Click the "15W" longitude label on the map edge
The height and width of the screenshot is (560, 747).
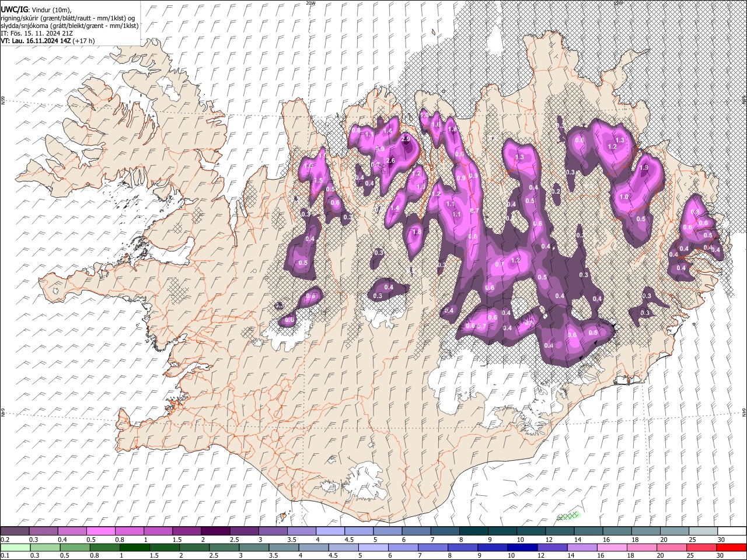tap(618, 3)
